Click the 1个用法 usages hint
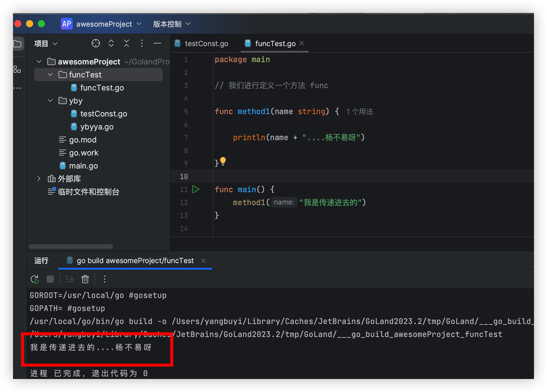The width and height of the screenshot is (547, 392). 360,111
